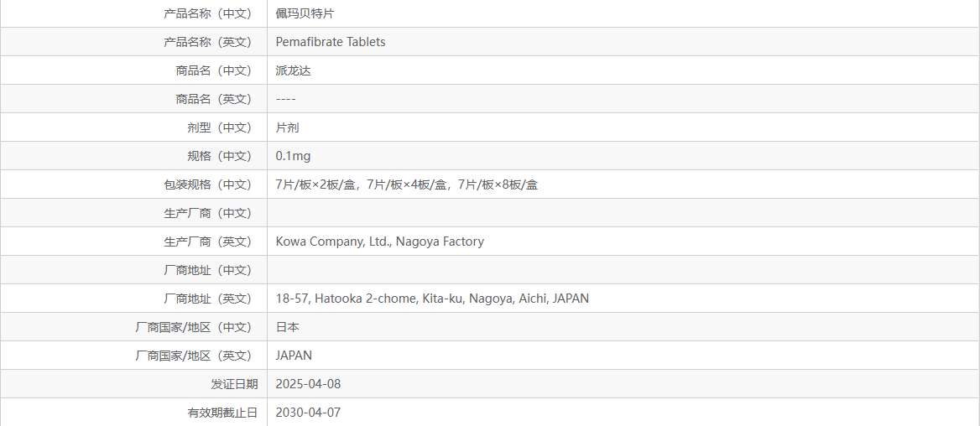Image resolution: width=980 pixels, height=426 pixels.
Task: Click the label 产品名称（英文）
Action: click(207, 42)
